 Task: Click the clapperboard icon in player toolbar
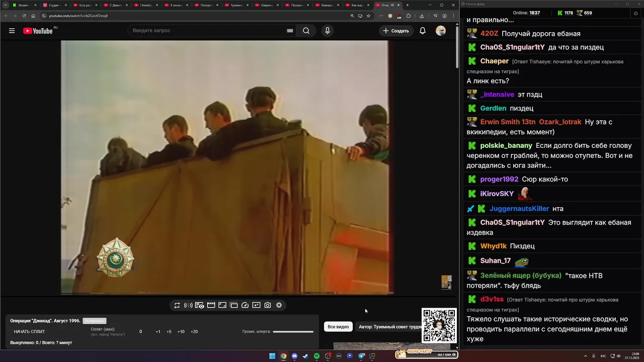(x=211, y=305)
